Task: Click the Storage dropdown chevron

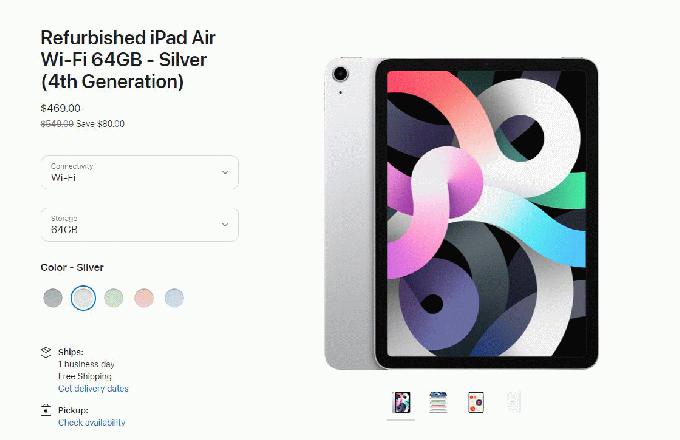Action: coord(225,224)
